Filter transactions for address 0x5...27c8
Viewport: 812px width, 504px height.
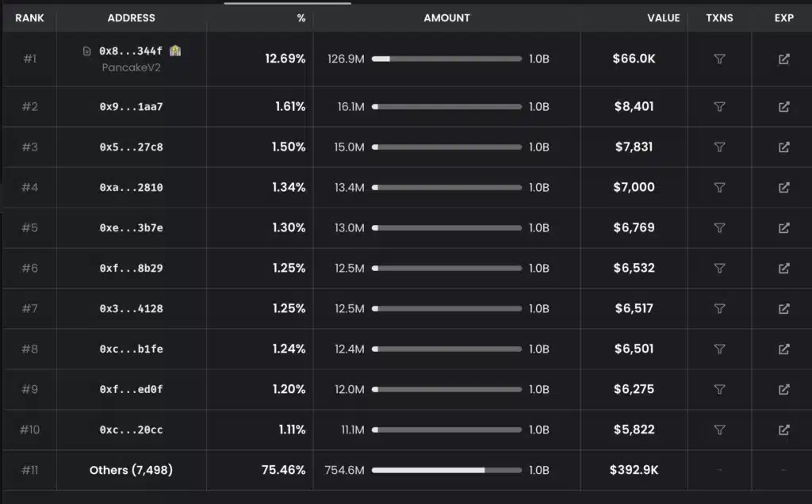tap(719, 147)
